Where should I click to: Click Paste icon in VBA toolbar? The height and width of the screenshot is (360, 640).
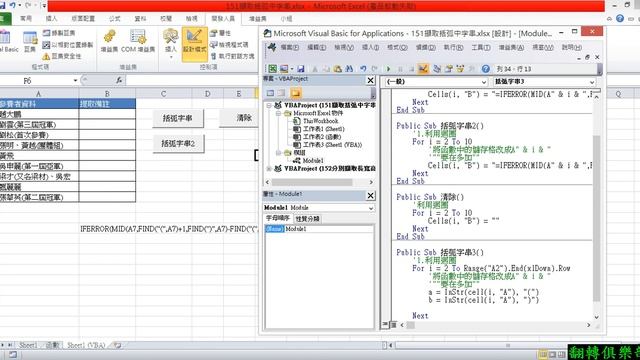(x=338, y=69)
